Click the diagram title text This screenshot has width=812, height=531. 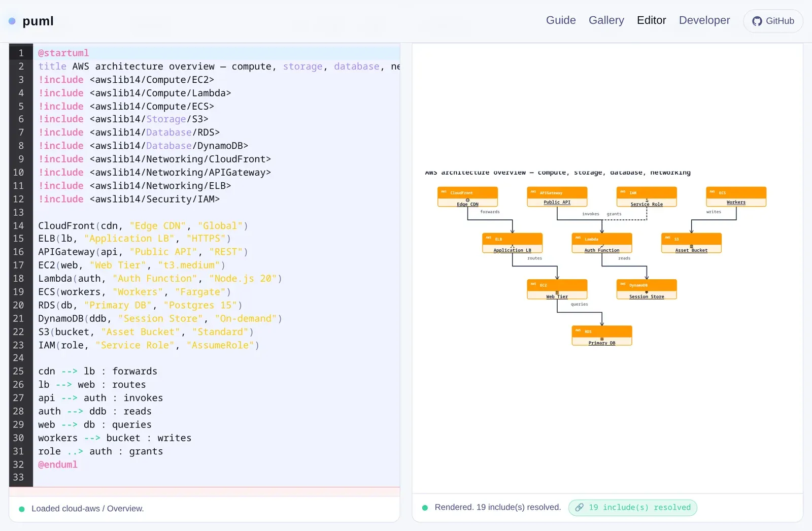click(558, 173)
